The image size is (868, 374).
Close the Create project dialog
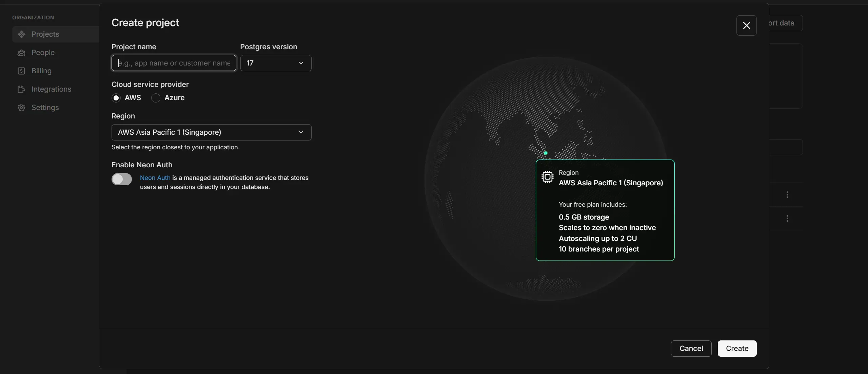click(746, 25)
